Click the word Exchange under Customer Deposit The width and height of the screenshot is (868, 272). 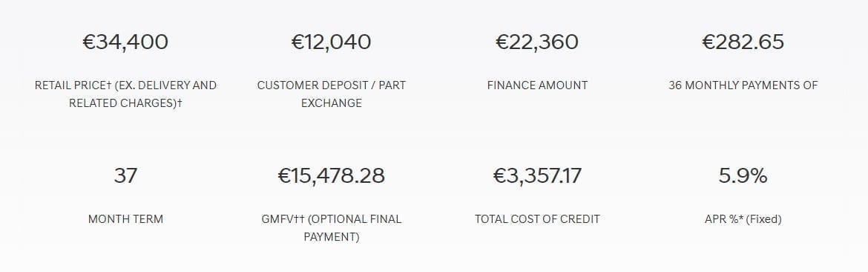click(x=331, y=103)
